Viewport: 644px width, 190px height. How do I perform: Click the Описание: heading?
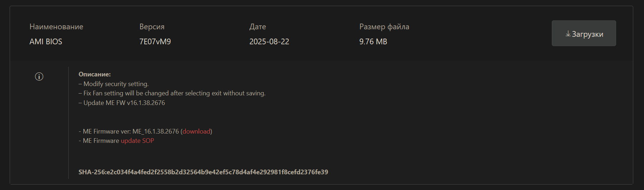[95, 74]
